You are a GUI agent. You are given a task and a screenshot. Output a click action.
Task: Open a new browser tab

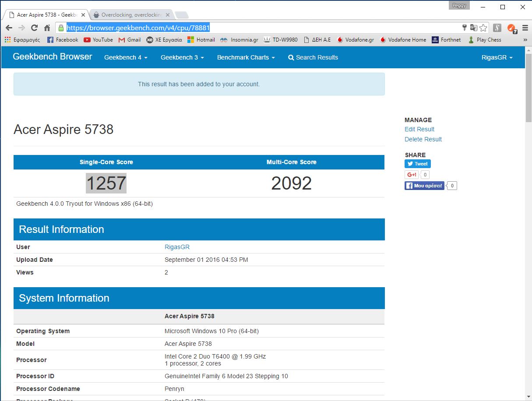pos(182,15)
